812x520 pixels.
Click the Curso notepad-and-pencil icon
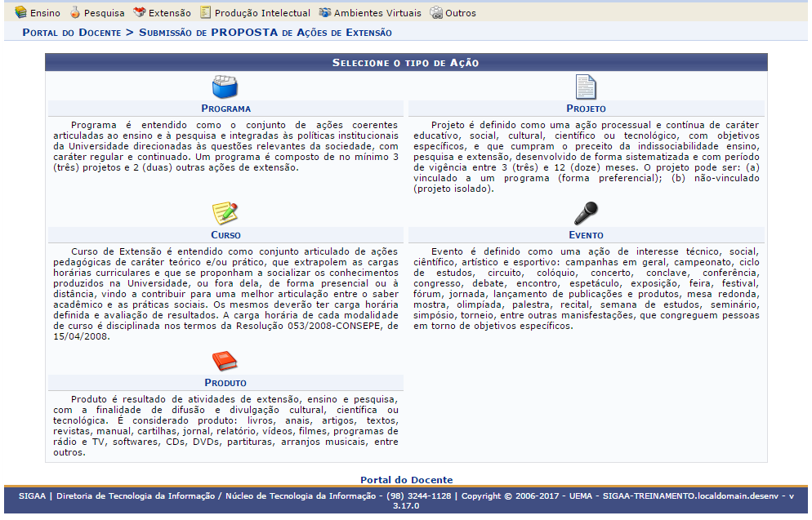tap(225, 213)
